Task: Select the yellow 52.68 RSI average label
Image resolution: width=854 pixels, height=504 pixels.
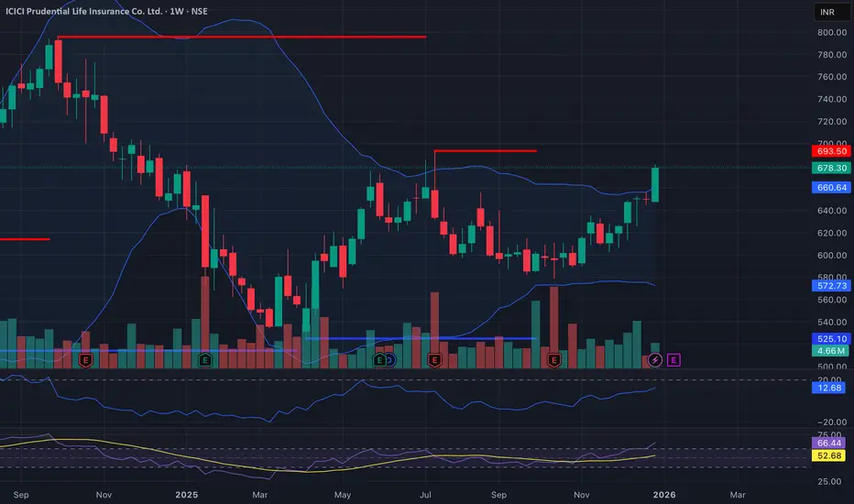Action: [828, 455]
